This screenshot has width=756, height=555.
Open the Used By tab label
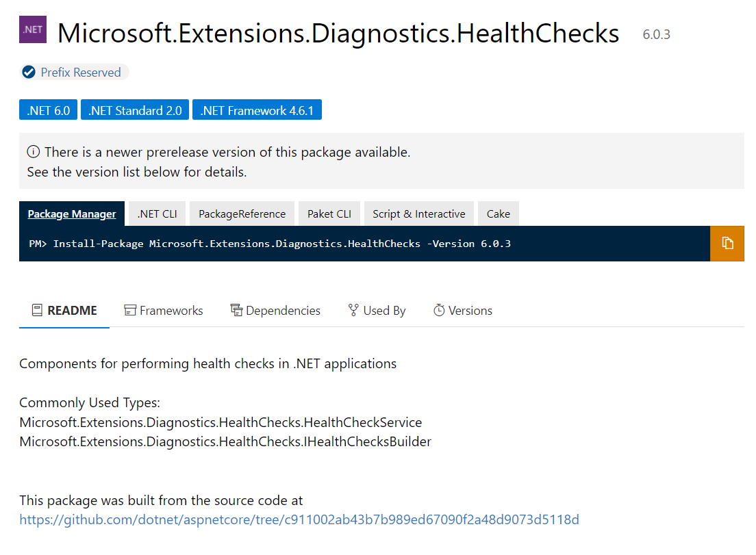pos(384,311)
